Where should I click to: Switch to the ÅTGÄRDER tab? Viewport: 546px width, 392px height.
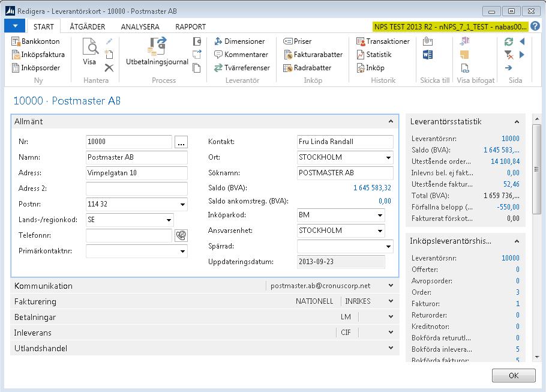88,27
